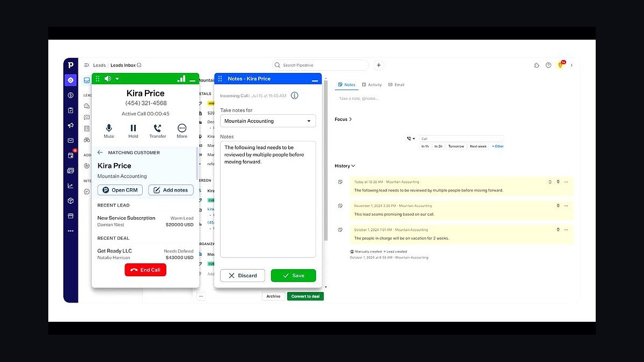Click the Call activity subject field

460,138
